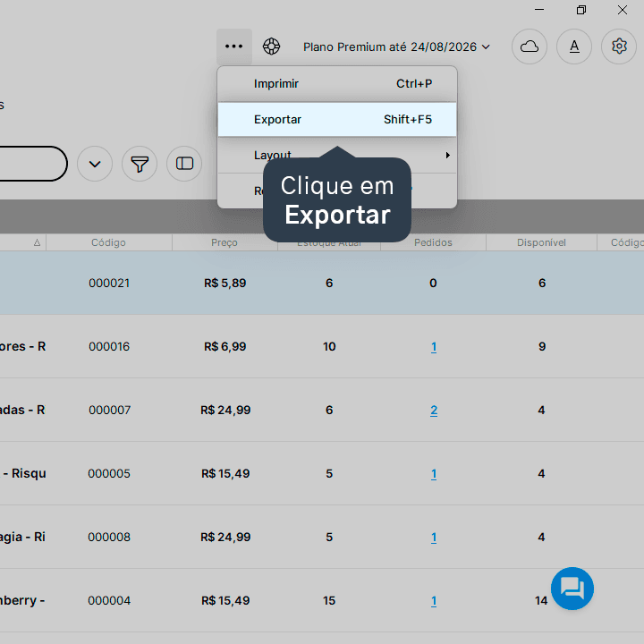This screenshot has width=644, height=644.
Task: Click the cloud sync icon
Action: (530, 47)
